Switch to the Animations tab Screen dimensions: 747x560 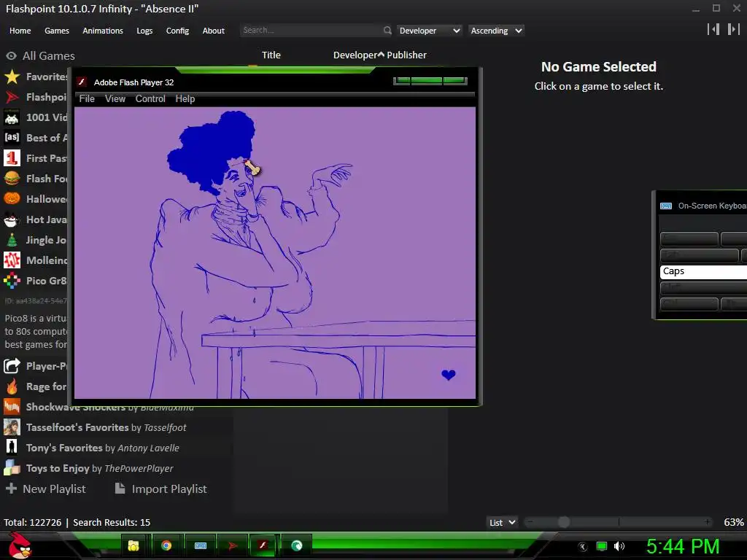click(103, 31)
